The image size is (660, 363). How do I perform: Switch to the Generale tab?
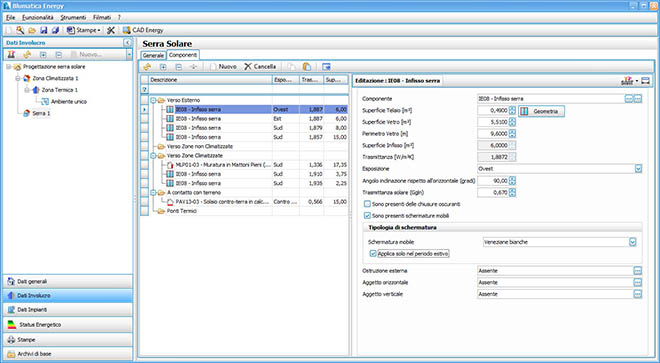tap(153, 56)
